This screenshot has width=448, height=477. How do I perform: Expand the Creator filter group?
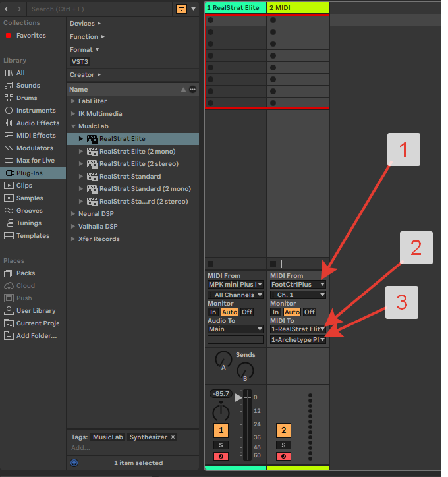pos(85,74)
